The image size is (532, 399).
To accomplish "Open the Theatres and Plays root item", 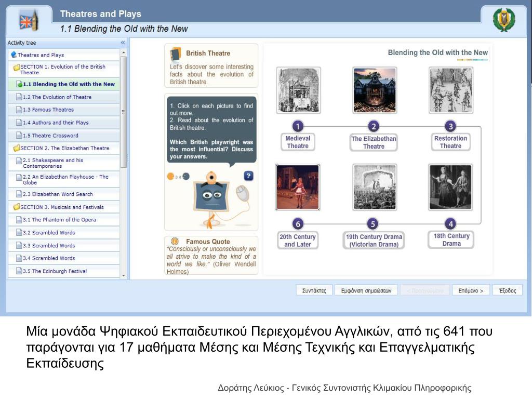I will (64, 55).
